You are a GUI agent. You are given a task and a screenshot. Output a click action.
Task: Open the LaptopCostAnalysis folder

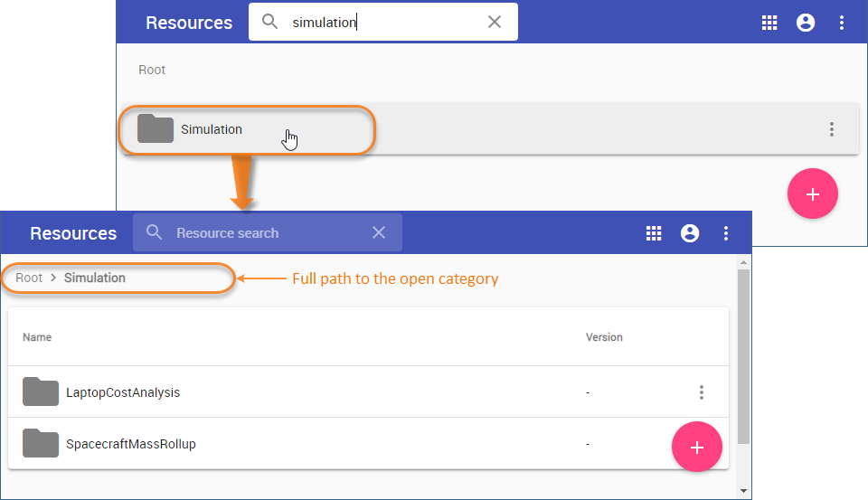[x=123, y=392]
